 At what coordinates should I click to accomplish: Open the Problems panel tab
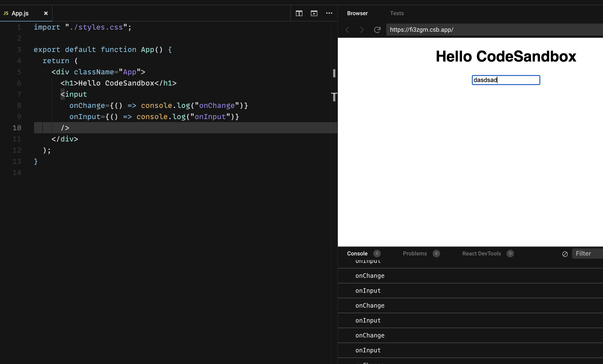click(415, 253)
